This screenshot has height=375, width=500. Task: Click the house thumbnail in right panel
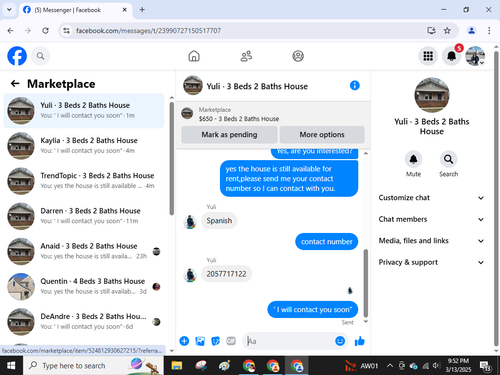coord(432,95)
